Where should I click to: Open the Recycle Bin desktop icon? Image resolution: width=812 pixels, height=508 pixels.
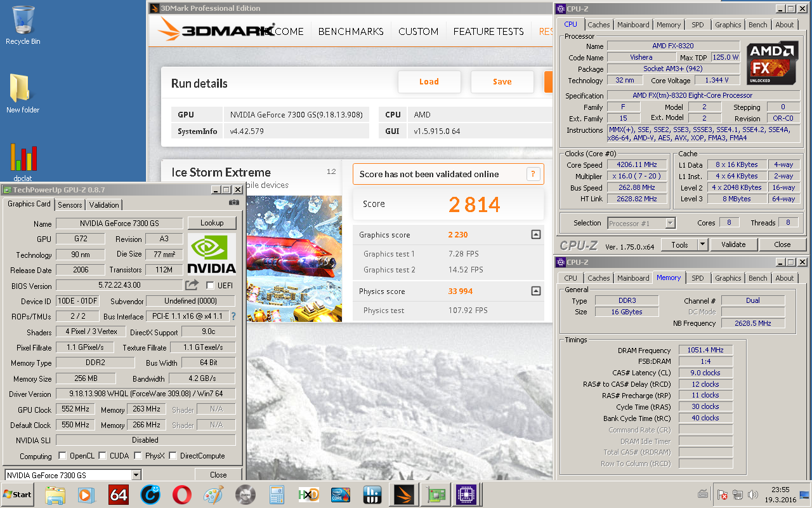point(23,25)
